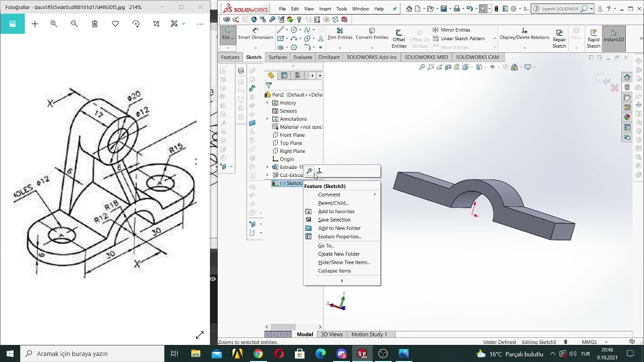This screenshot has width=644, height=362.
Task: Click the Windows Start button
Action: (10, 353)
